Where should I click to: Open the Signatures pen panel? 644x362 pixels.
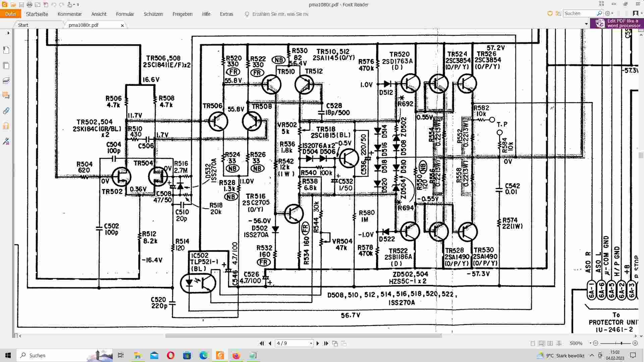[6, 141]
